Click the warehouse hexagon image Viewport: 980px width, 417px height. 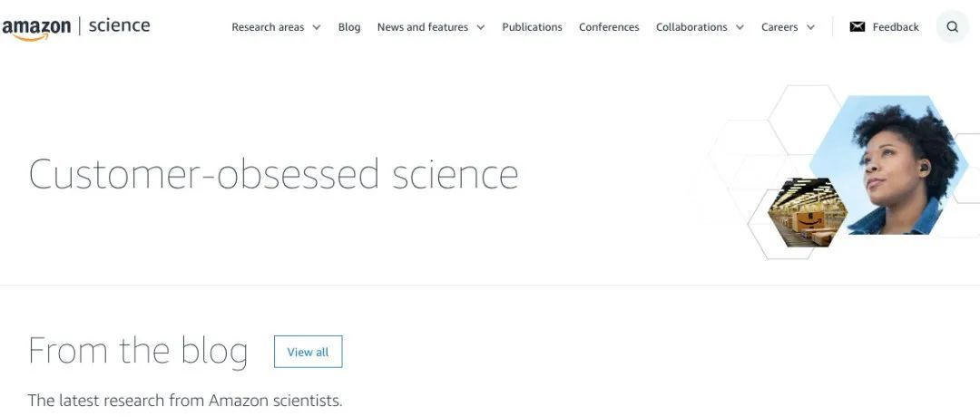click(807, 214)
